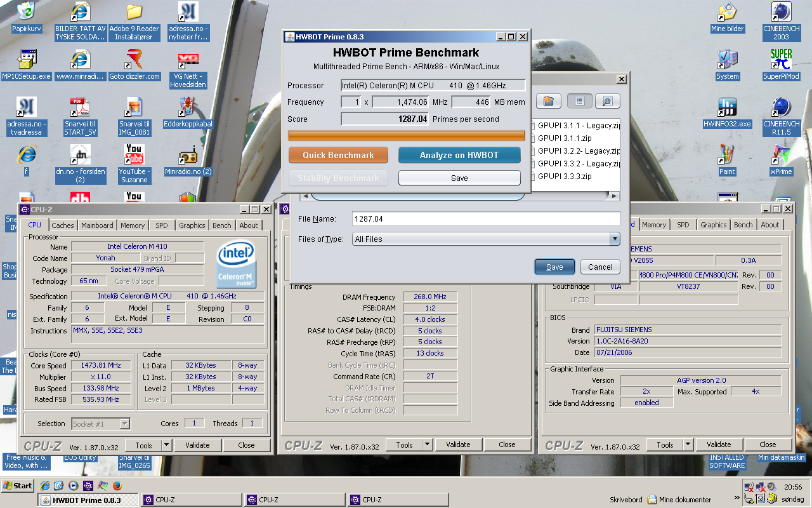
Task: Open HWiNFO32.exe desktop icon
Action: click(x=727, y=113)
